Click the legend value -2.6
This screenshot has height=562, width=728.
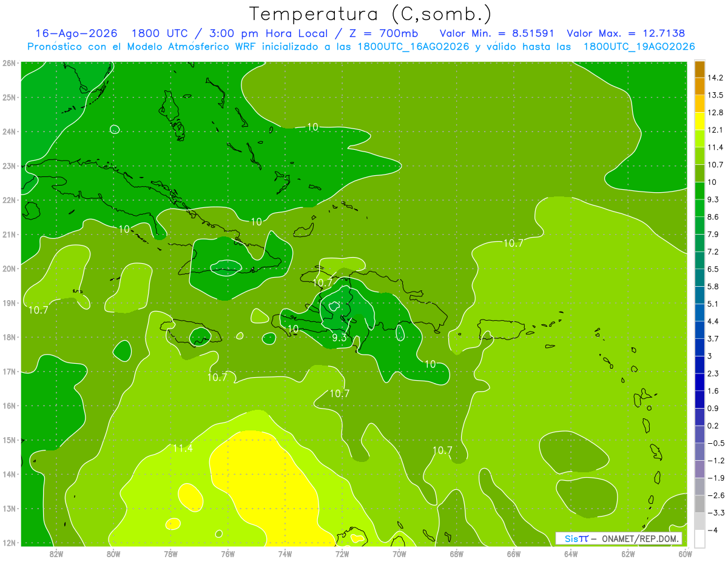point(715,495)
